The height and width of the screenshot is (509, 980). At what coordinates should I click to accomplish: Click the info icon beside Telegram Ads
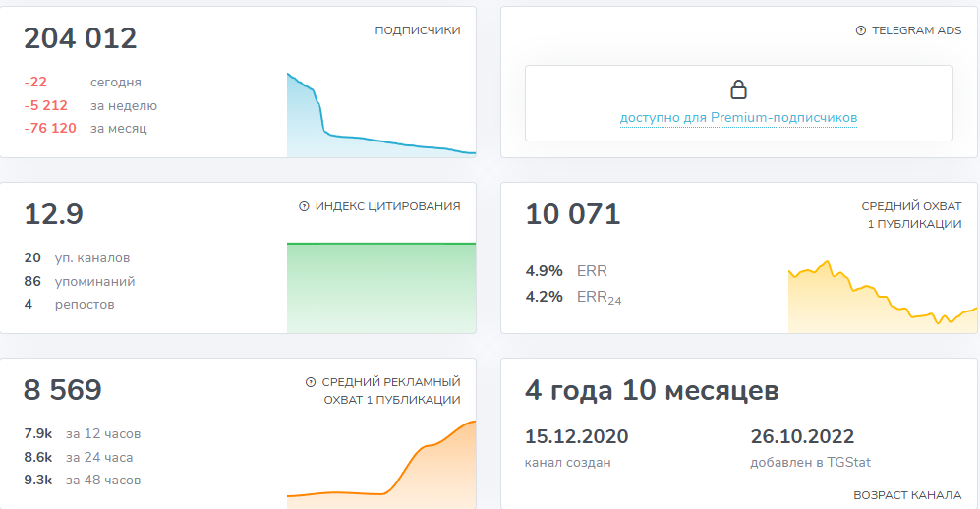point(861,31)
